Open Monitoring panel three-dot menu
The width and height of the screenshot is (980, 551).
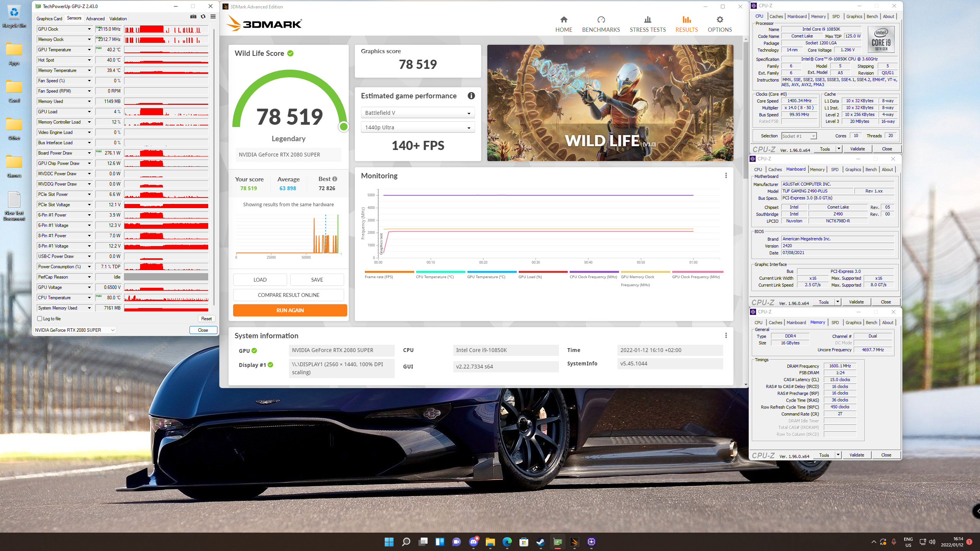[726, 176]
